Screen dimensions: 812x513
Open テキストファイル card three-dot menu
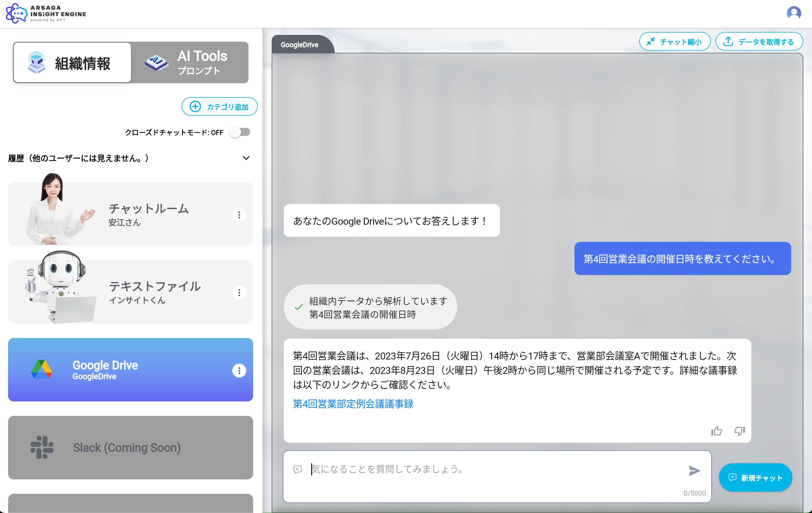239,293
